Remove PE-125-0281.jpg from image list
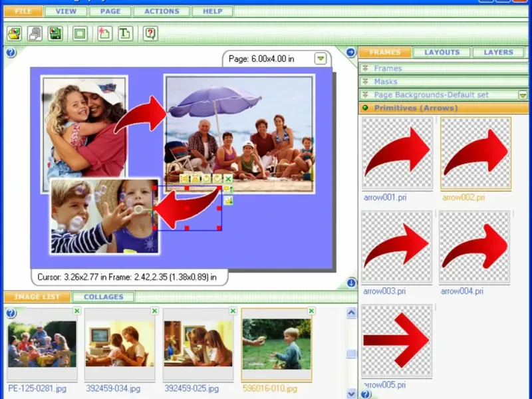Image resolution: width=532 pixels, height=399 pixels. click(x=76, y=311)
